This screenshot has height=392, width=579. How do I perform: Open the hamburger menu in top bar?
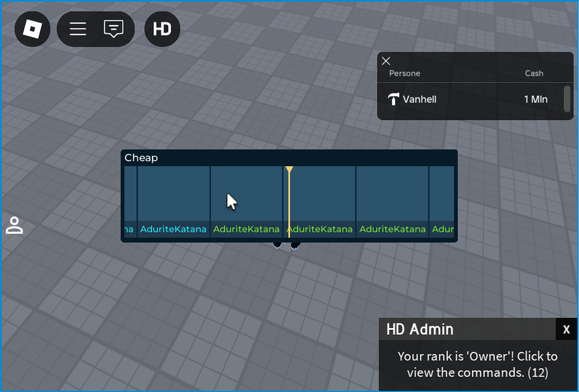tap(78, 29)
